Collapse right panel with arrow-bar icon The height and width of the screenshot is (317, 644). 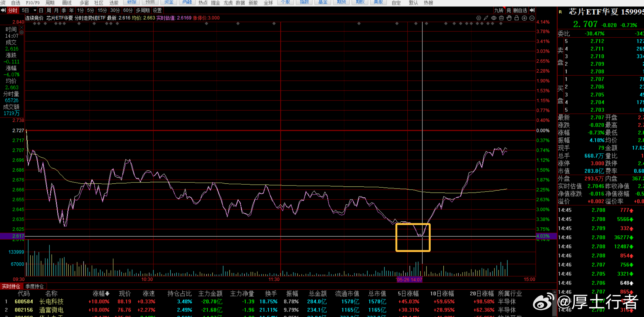point(532,10)
